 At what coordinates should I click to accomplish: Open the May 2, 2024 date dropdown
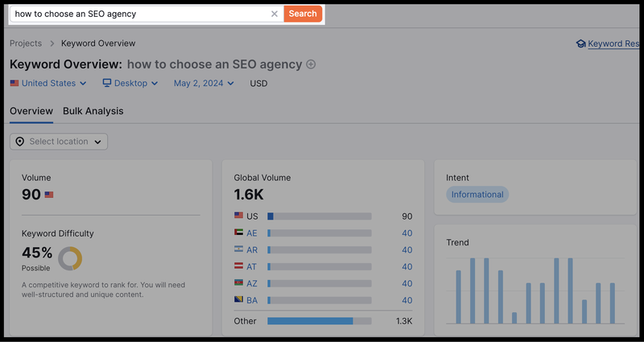coord(204,84)
